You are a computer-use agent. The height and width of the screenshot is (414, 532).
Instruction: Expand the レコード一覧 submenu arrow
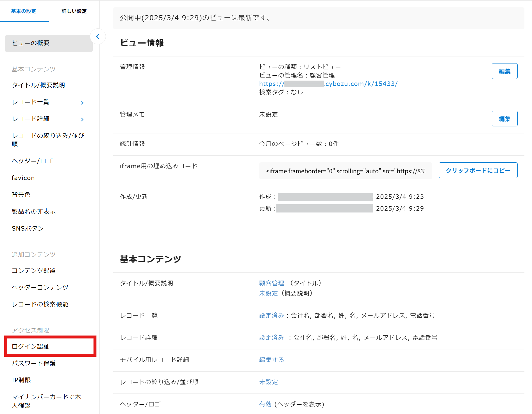tap(82, 103)
